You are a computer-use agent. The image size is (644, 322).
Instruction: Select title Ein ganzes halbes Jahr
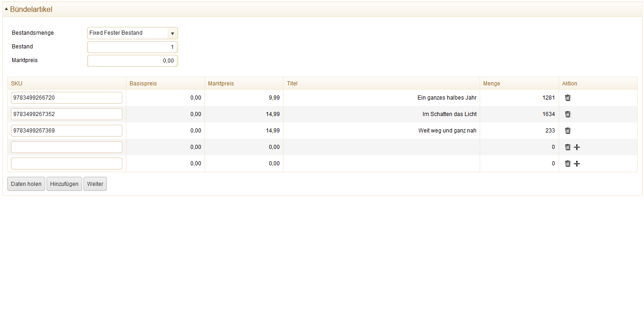click(x=447, y=98)
